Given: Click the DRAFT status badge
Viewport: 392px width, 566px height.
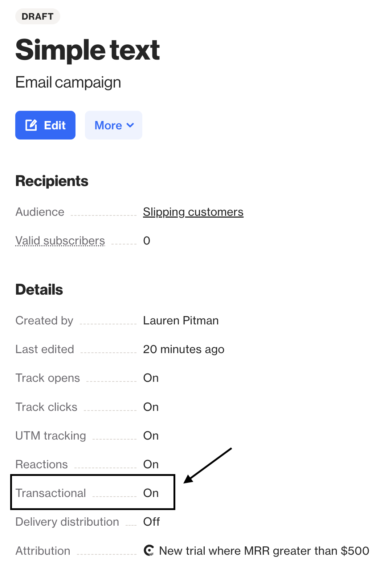Looking at the screenshot, I should tap(37, 16).
